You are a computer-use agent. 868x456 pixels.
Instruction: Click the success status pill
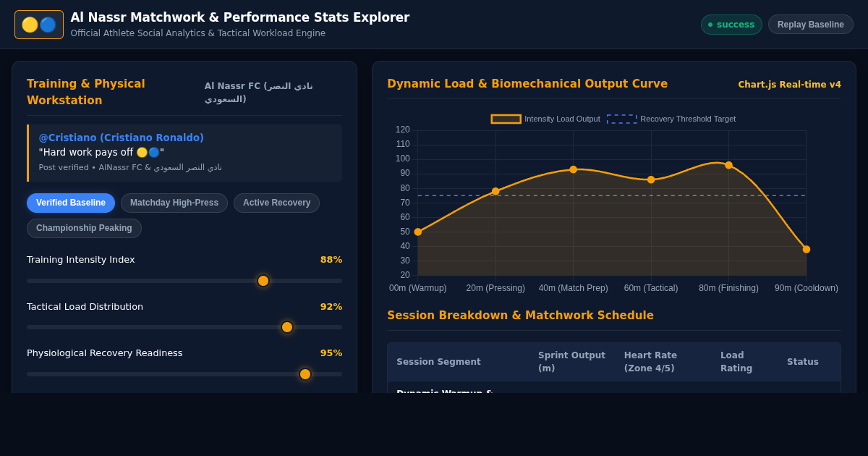point(731,25)
